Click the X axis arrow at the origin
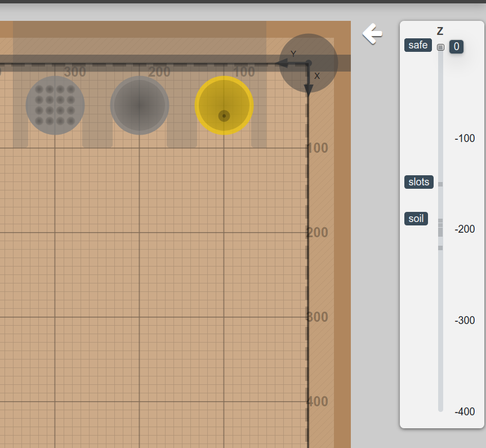The width and height of the screenshot is (486, 448). pos(309,87)
